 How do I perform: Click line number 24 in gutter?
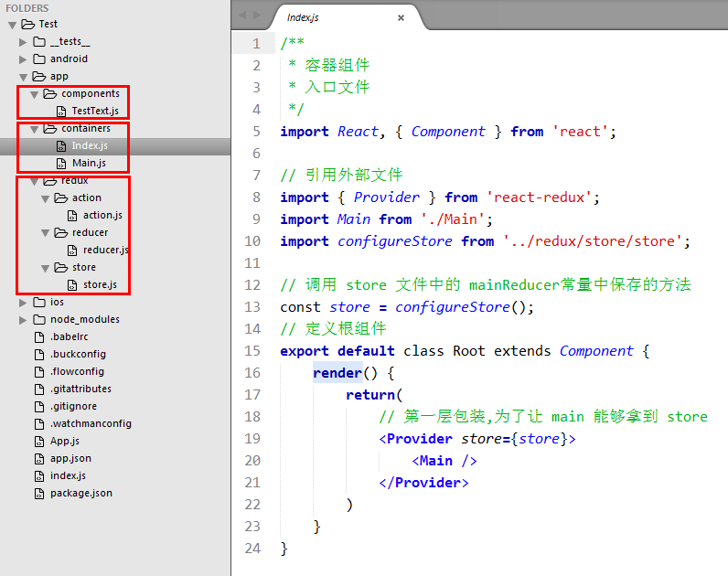click(252, 549)
